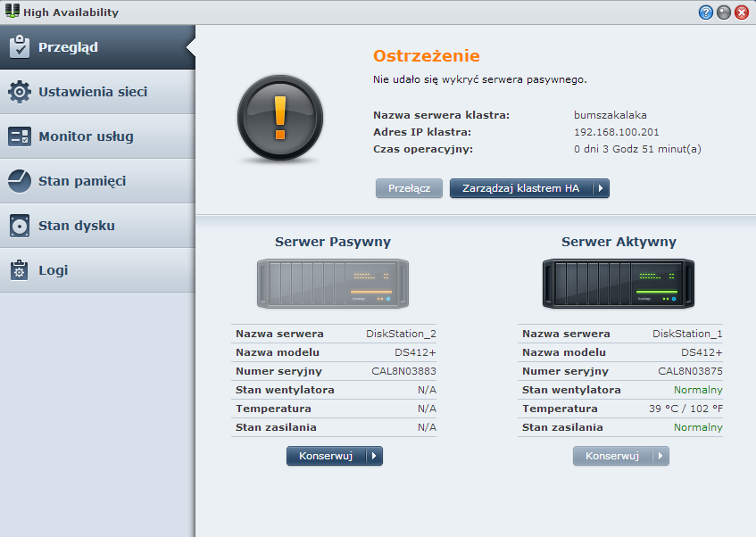
Task: Click server name DiskStation_2
Action: pyautogui.click(x=401, y=334)
